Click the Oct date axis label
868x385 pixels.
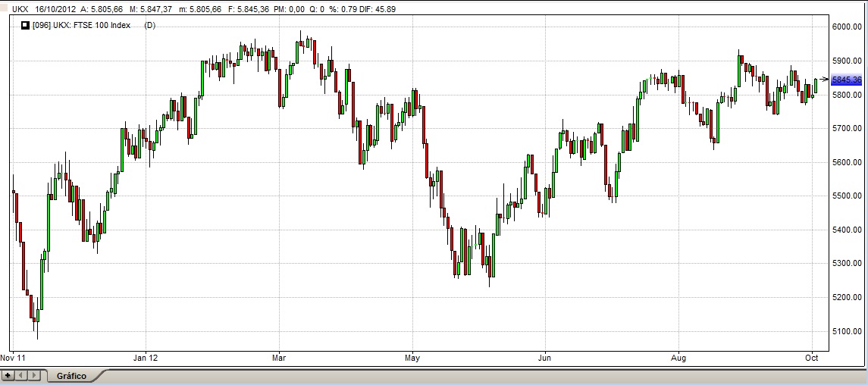pyautogui.click(x=812, y=356)
